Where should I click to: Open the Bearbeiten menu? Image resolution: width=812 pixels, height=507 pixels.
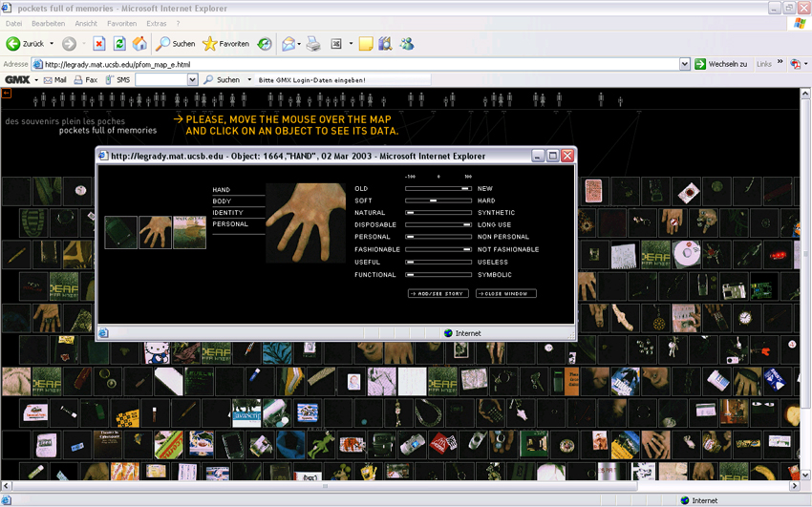click(x=48, y=24)
